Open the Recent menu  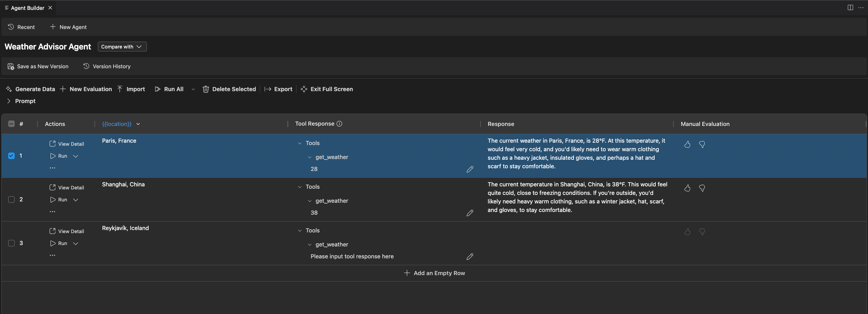point(21,27)
